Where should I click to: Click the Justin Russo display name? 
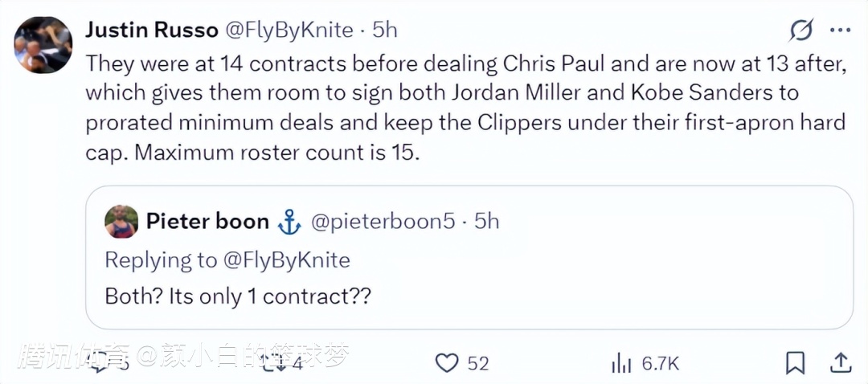[151, 31]
